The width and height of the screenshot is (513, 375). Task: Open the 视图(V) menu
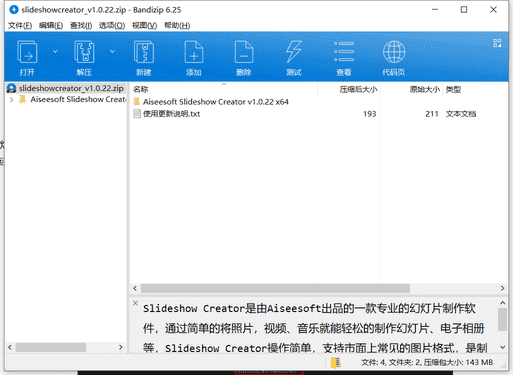tap(144, 26)
